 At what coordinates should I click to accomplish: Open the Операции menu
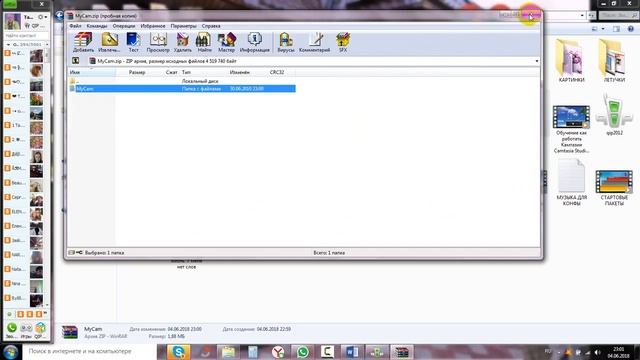[x=124, y=26]
